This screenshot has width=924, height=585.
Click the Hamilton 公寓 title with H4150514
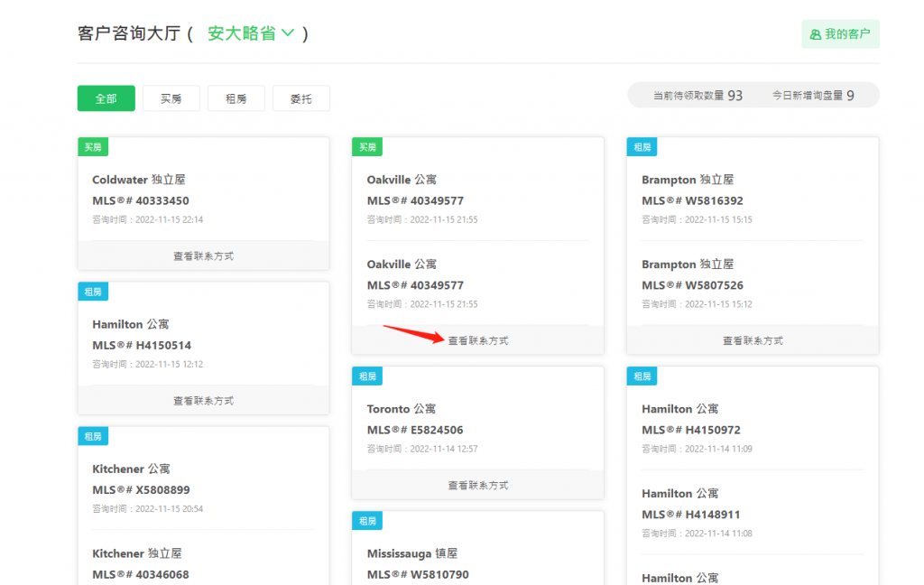pos(130,324)
